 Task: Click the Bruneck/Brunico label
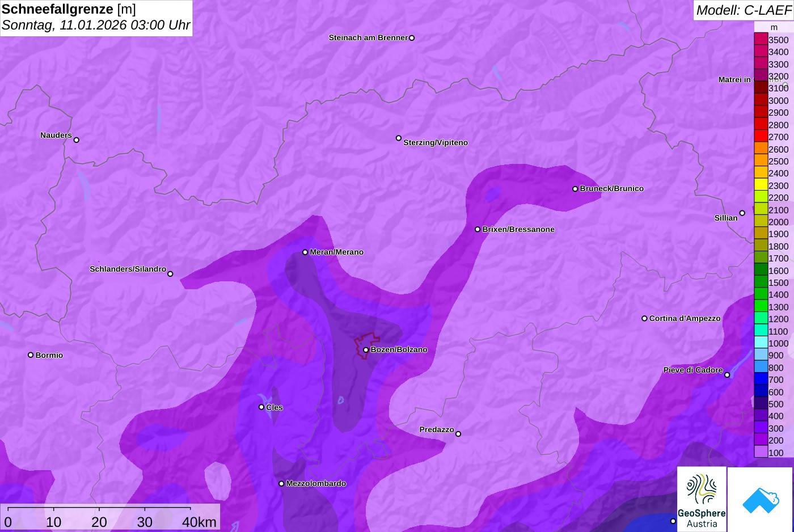[612, 189]
